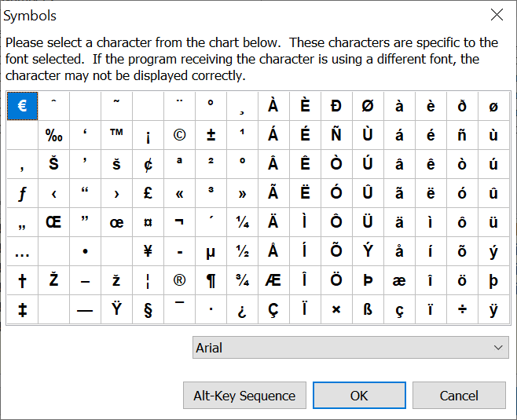Image resolution: width=517 pixels, height=420 pixels.
Task: Click the plus-minus ± symbol
Action: tap(211, 135)
